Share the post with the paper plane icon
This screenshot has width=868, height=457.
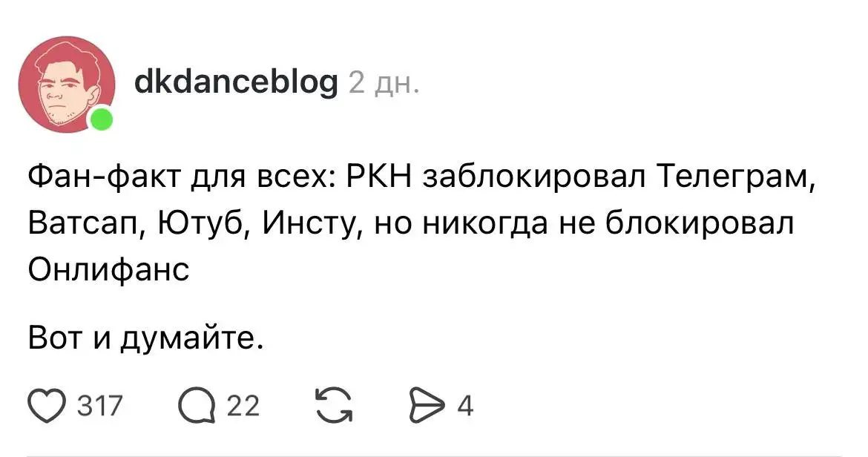click(429, 405)
